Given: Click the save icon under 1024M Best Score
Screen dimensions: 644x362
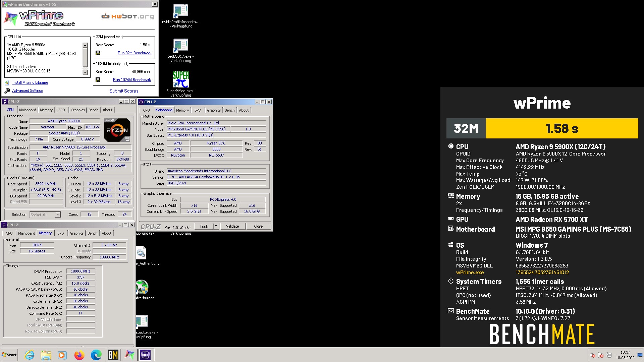Looking at the screenshot, I should point(98,80).
